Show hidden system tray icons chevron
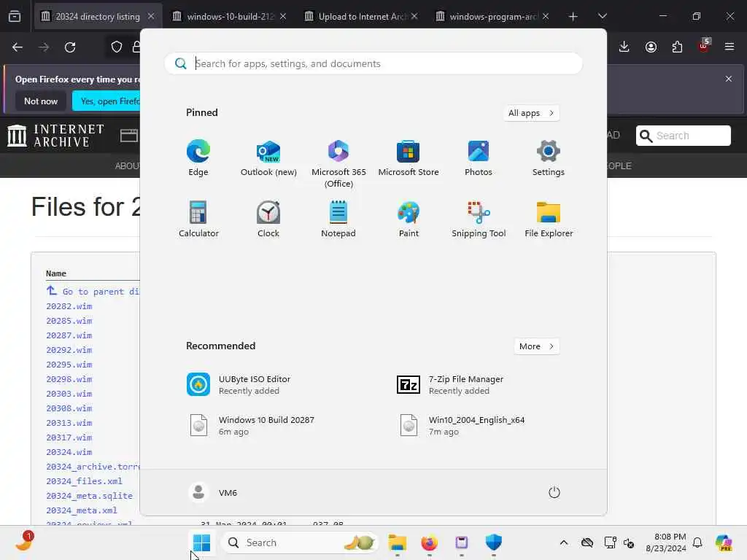 564,542
